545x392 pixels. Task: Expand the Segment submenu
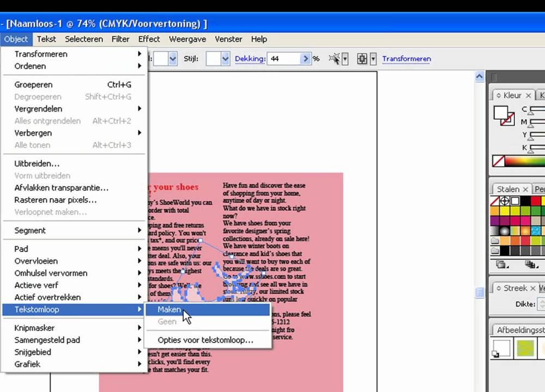(x=74, y=230)
